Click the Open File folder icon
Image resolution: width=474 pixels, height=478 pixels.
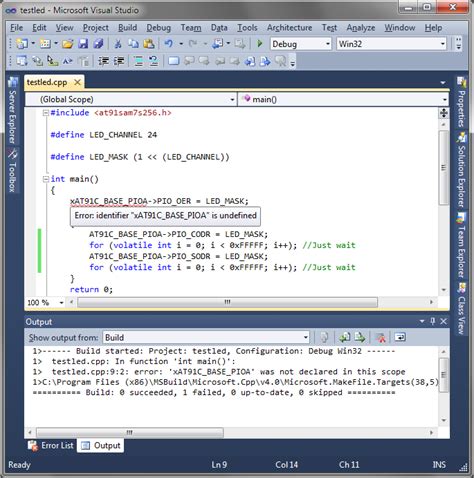point(68,44)
